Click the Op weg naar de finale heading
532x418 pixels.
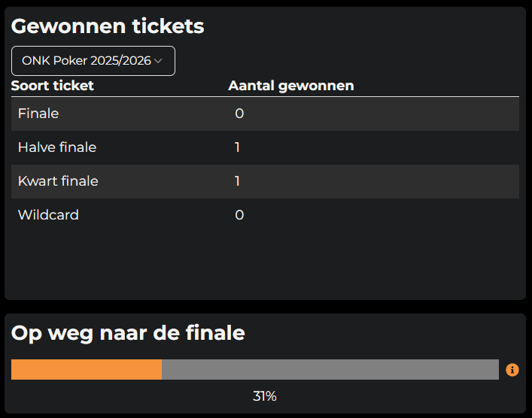tap(128, 333)
